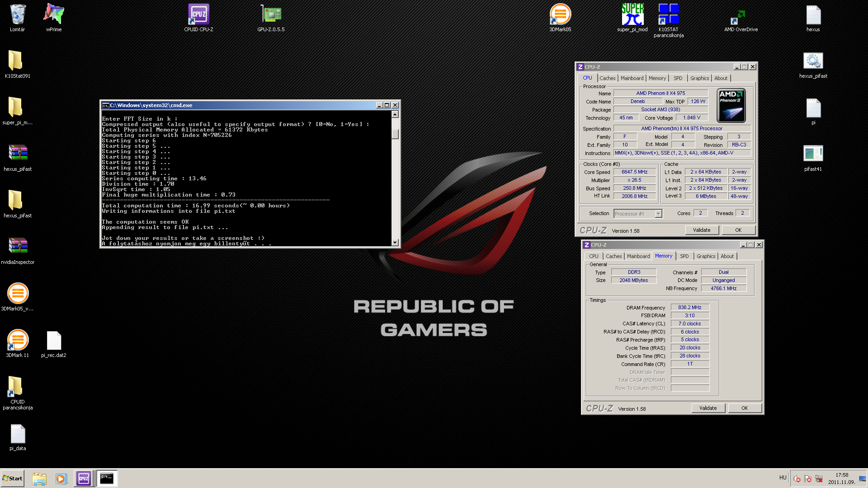The image size is (868, 488).
Task: Click the AMD Phenom II logo image
Action: pyautogui.click(x=731, y=106)
